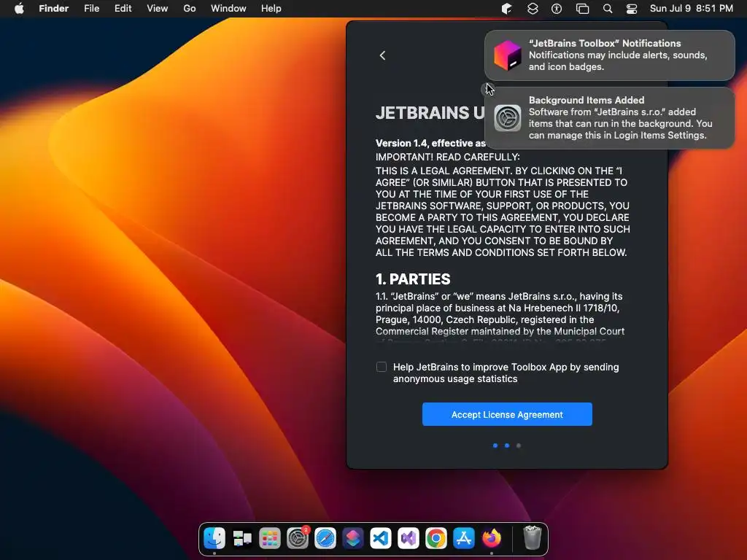Open the Help menu
The image size is (747, 560).
point(271,9)
